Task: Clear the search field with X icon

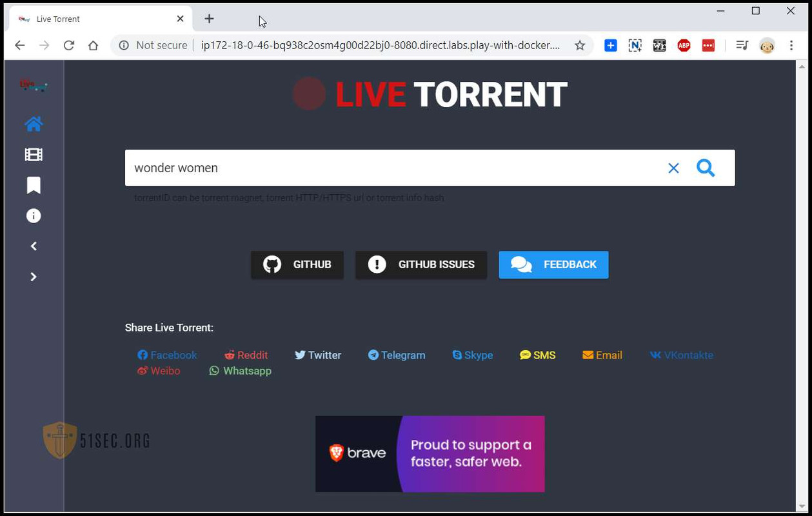Action: click(x=673, y=168)
